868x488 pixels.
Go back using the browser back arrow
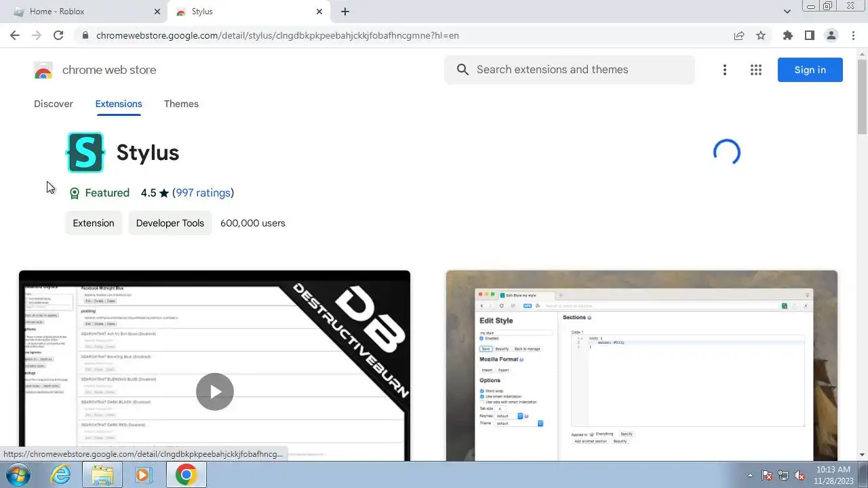[15, 35]
